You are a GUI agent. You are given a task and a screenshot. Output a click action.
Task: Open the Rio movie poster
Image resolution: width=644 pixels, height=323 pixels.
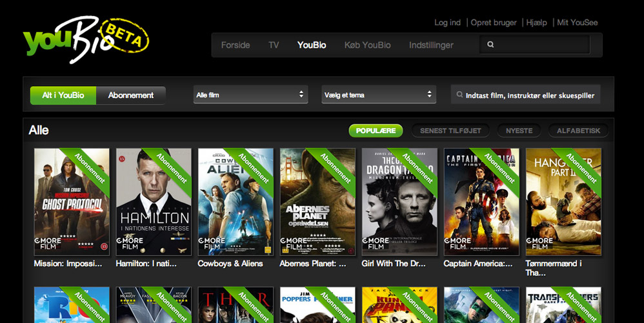72,305
